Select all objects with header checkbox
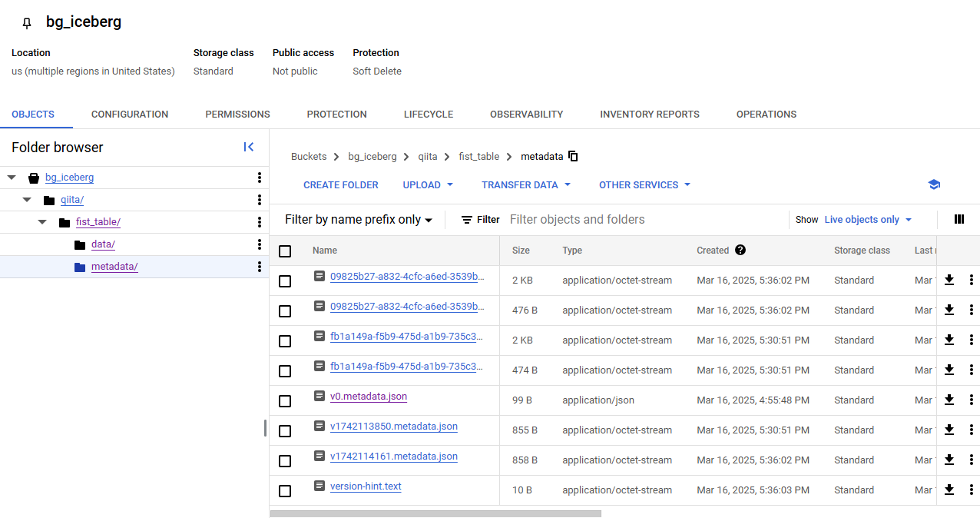Image resolution: width=980 pixels, height=518 pixels. pos(285,251)
